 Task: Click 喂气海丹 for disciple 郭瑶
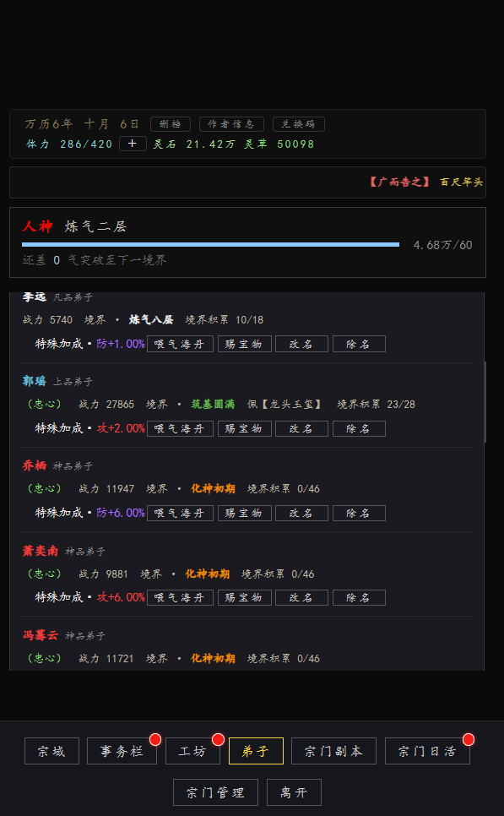click(x=180, y=428)
